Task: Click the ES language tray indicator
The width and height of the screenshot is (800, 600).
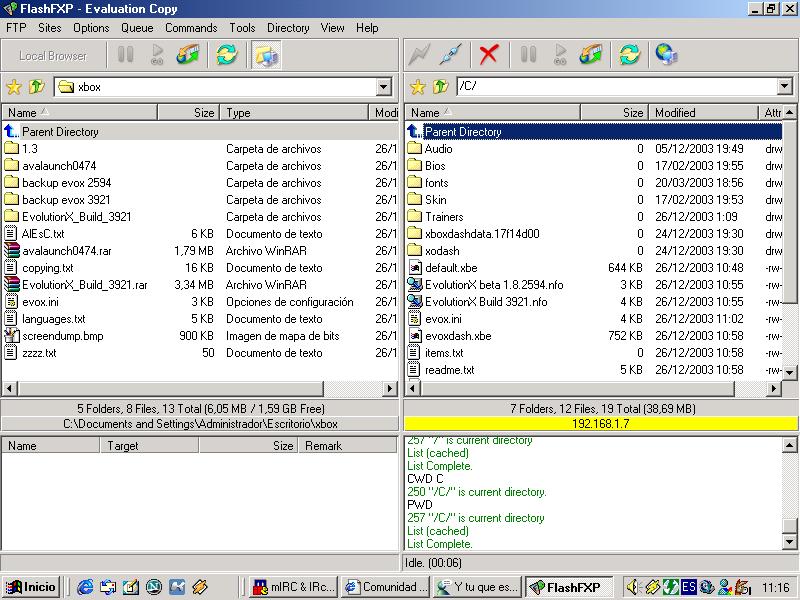Action: pos(689,587)
